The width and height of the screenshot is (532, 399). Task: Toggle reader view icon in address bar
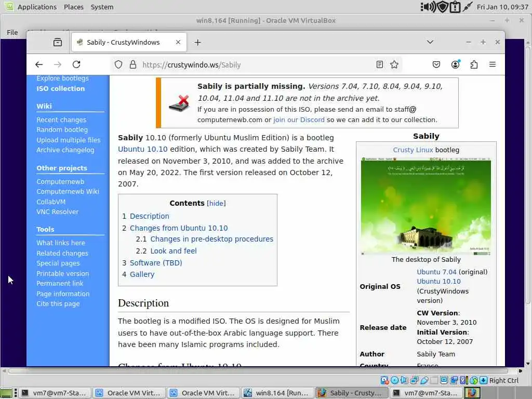(380, 64)
